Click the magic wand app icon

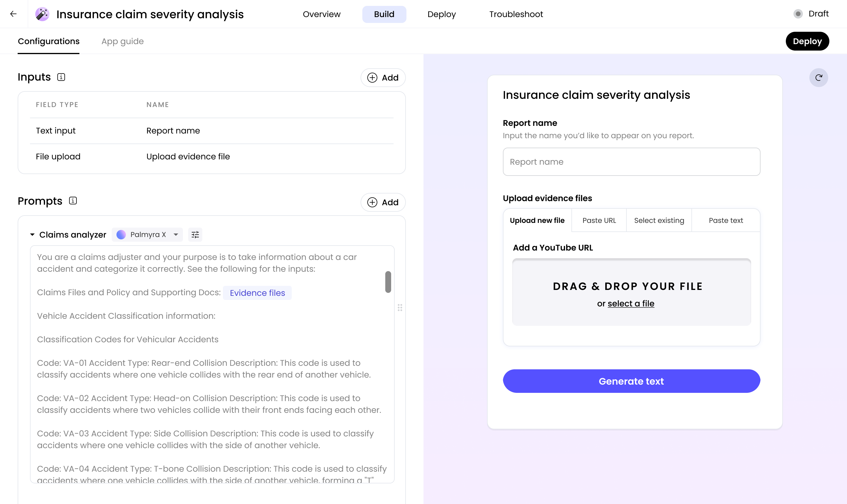(42, 14)
